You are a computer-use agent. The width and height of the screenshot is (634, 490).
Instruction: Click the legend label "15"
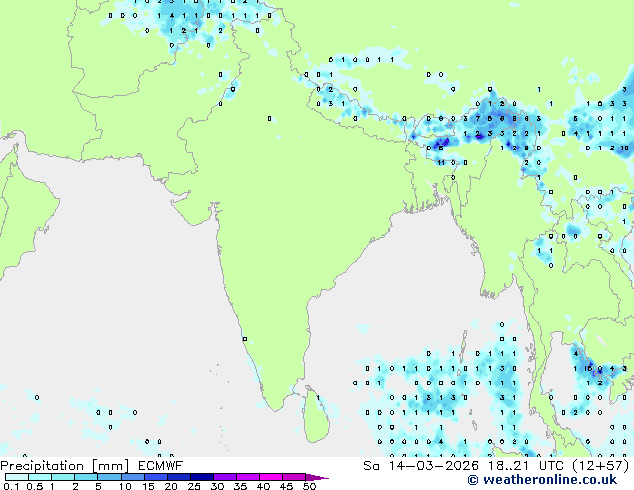[x=148, y=486]
